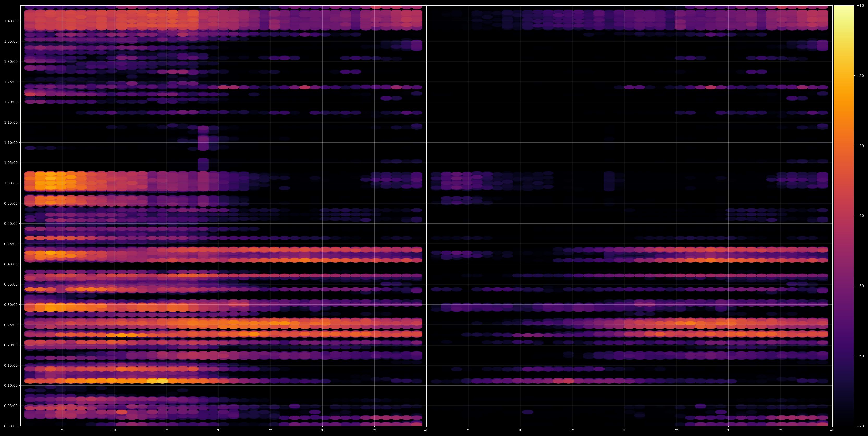Click x-axis tick 25 under the left heatmap
This screenshot has width=868, height=436.
pos(270,430)
